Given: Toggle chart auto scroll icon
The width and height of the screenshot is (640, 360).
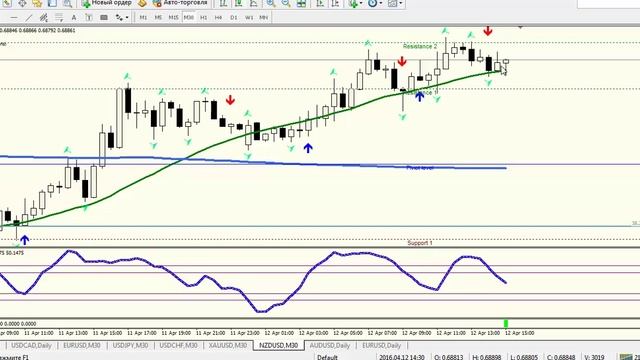Looking at the screenshot, I should coord(320,3).
